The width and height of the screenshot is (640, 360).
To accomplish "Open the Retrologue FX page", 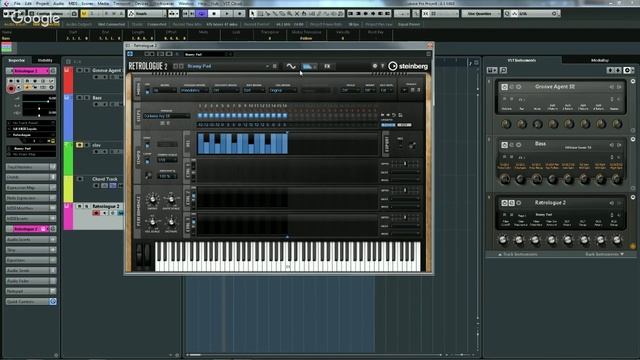I will (327, 66).
